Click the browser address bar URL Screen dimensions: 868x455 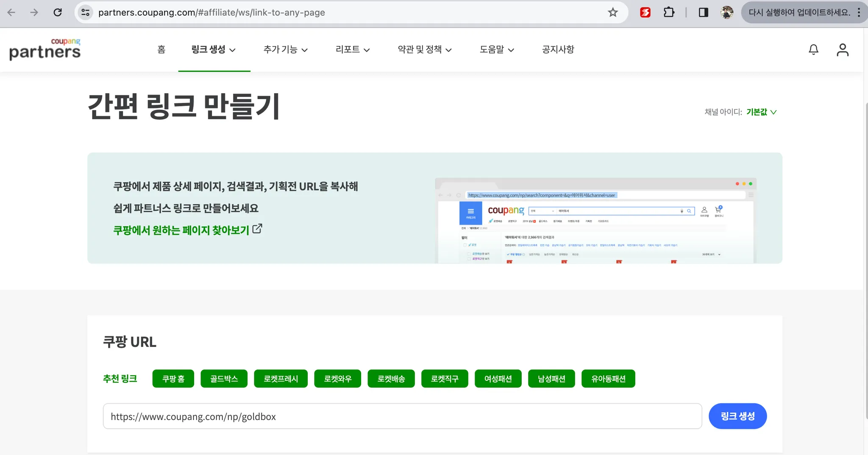coord(211,12)
